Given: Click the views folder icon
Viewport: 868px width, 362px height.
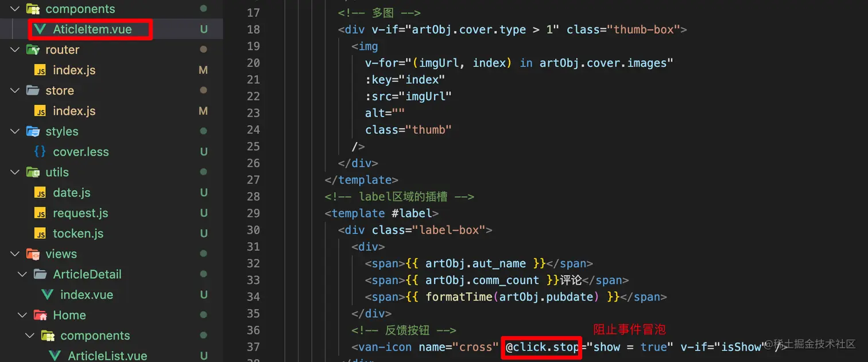Looking at the screenshot, I should point(33,254).
